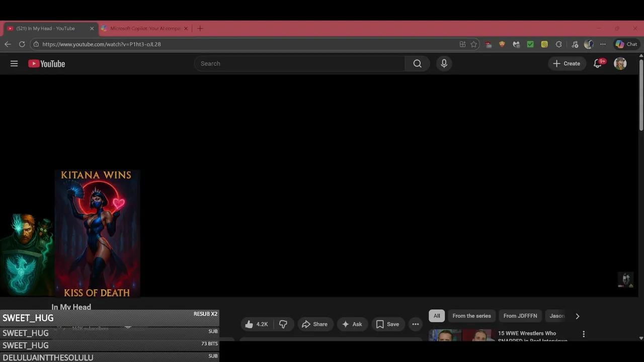Open 15 WWE Wrestlers video thumbnail
The image size is (644, 362).
pos(460,335)
